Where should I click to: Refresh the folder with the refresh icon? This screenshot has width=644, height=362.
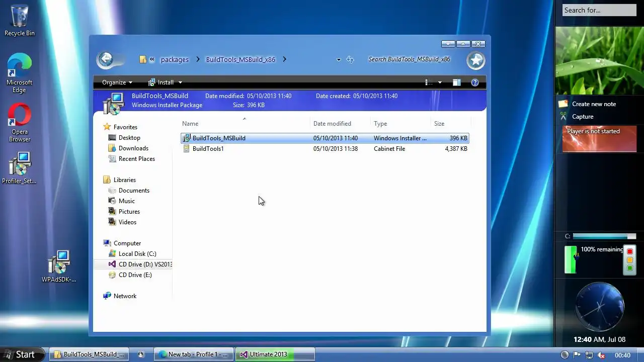point(350,59)
